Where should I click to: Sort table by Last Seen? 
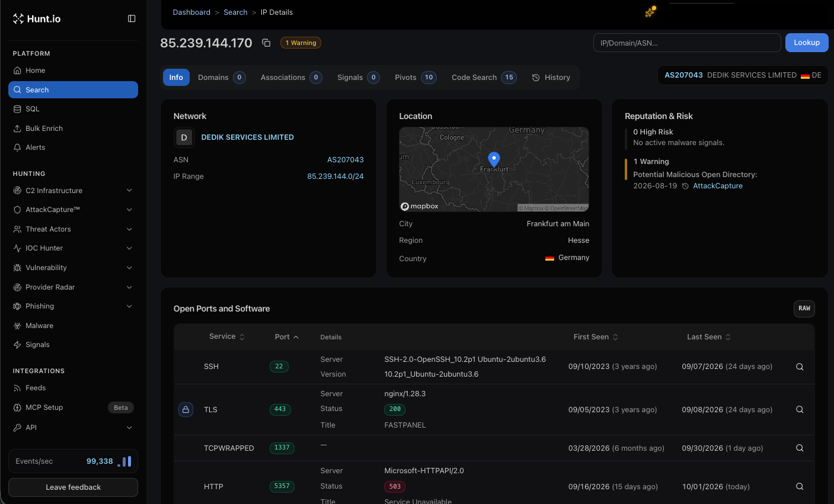(x=709, y=336)
